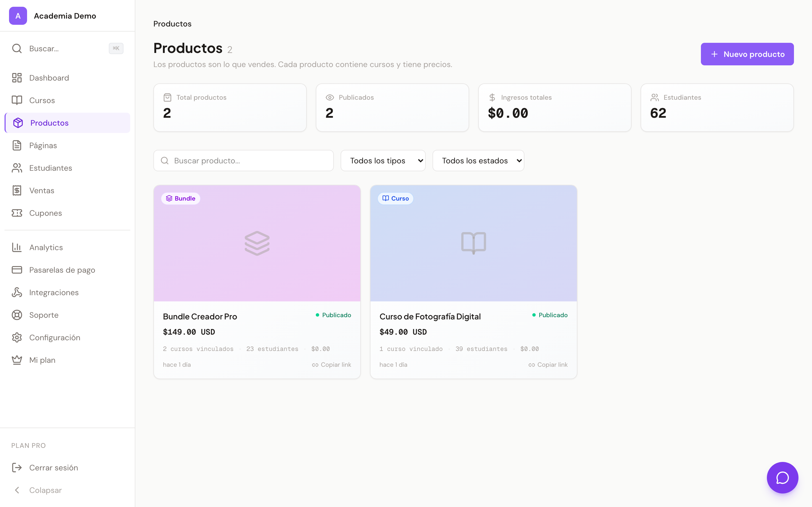Open the Todos los tipos filter dropdown
Image resolution: width=812 pixels, height=507 pixels.
(x=383, y=160)
